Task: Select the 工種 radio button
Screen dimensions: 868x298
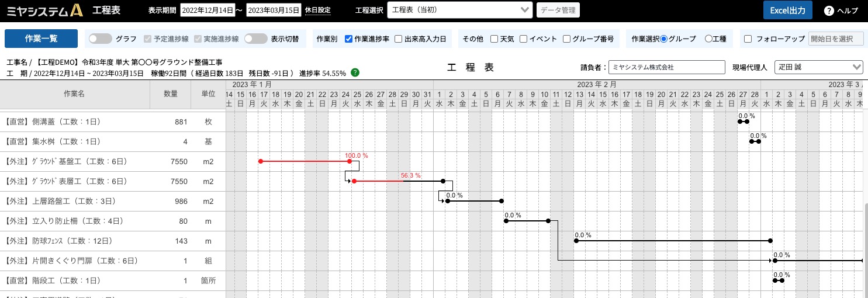Action: (708, 39)
